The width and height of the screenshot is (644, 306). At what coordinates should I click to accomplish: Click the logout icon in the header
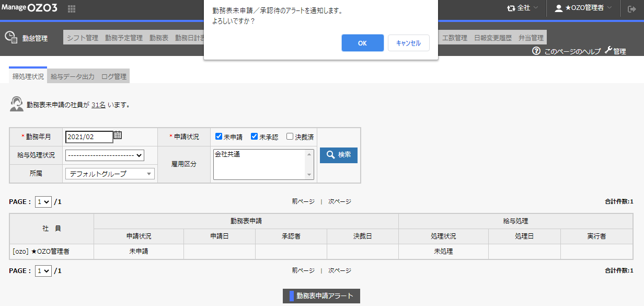coord(631,8)
